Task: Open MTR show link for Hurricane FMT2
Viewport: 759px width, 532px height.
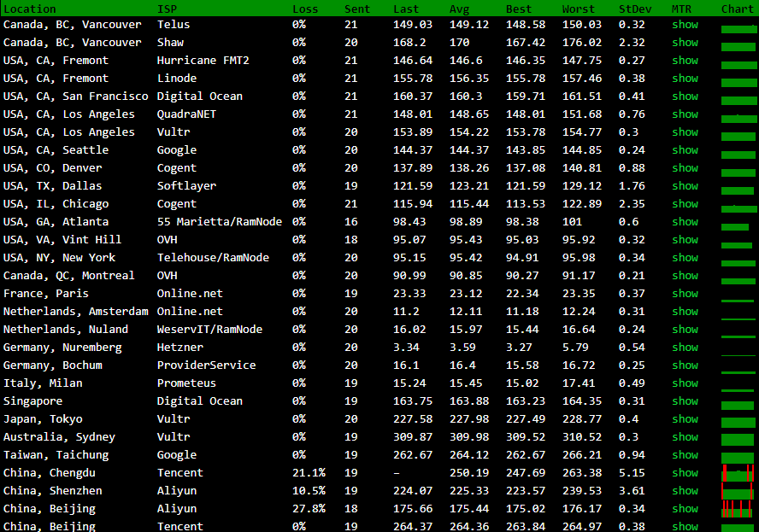Action: pyautogui.click(x=685, y=61)
